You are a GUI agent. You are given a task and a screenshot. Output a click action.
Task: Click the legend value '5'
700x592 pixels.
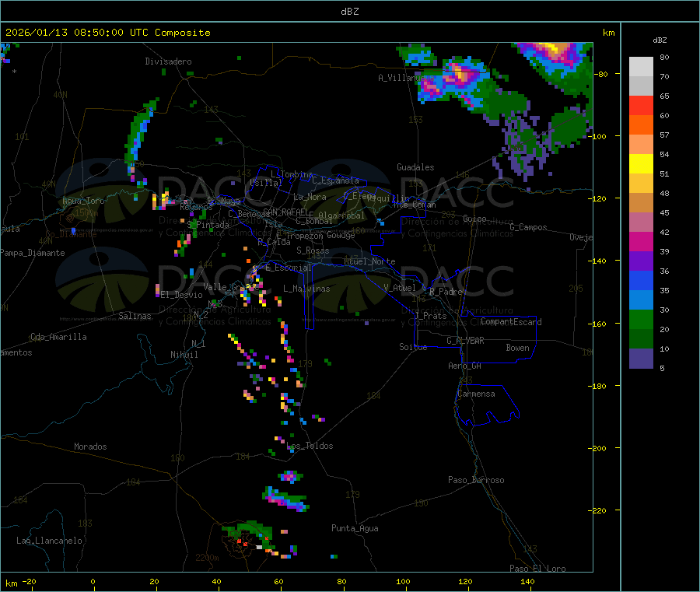point(662,368)
